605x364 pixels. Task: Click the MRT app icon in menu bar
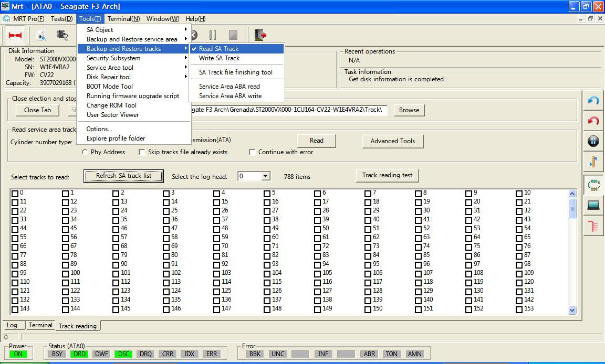[x=6, y=19]
